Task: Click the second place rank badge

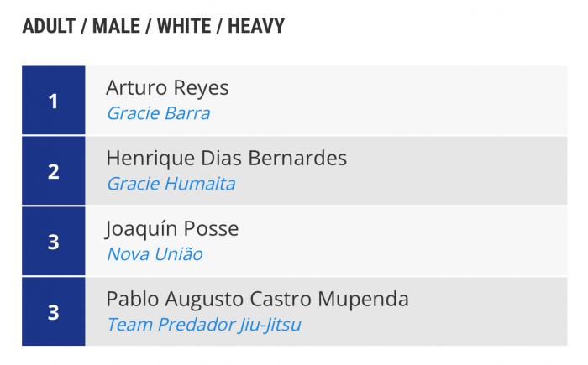Action: pyautogui.click(x=54, y=171)
